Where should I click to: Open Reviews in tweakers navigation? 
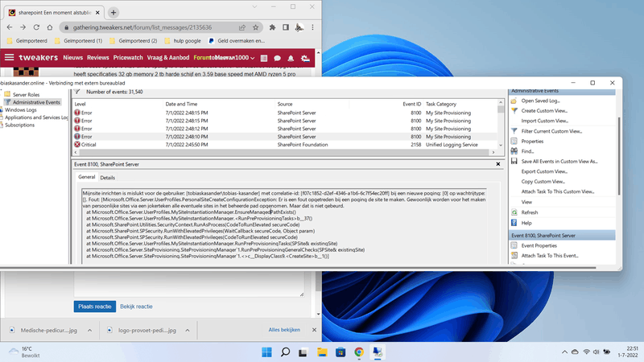(x=97, y=57)
